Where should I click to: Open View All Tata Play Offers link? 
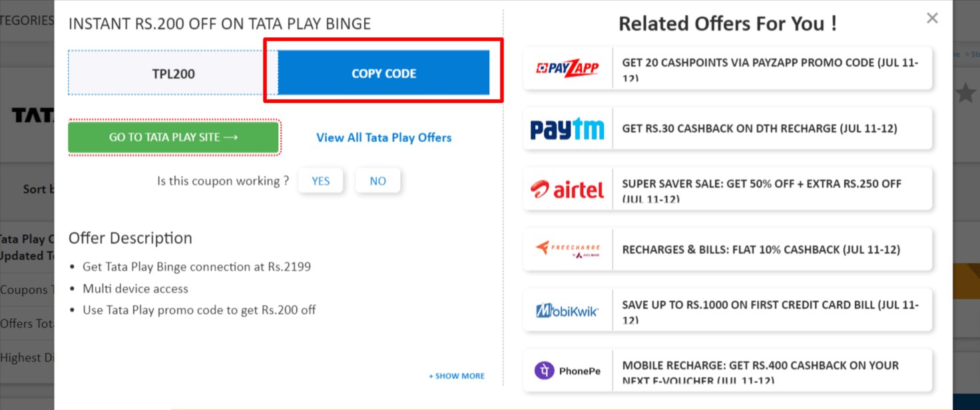tap(383, 138)
